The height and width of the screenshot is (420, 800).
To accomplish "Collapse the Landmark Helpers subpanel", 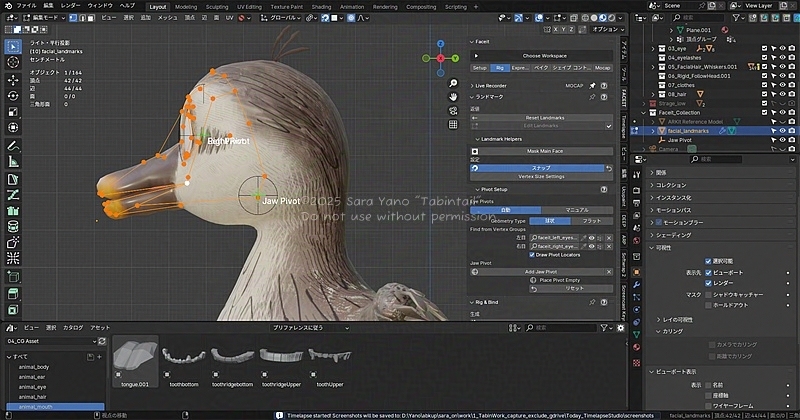I will [478, 139].
